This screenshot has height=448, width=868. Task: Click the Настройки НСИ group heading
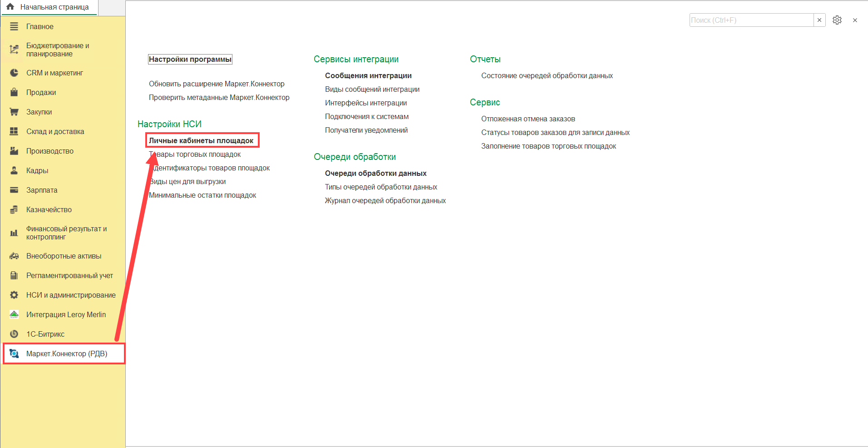pyautogui.click(x=169, y=124)
